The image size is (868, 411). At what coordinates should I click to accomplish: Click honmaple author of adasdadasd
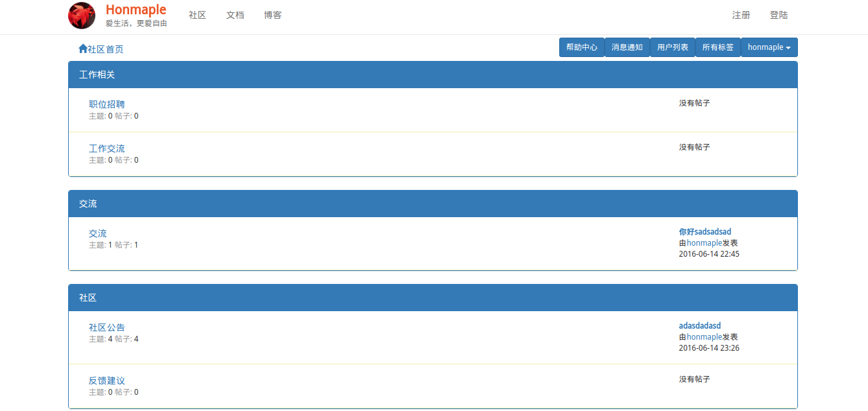point(705,336)
